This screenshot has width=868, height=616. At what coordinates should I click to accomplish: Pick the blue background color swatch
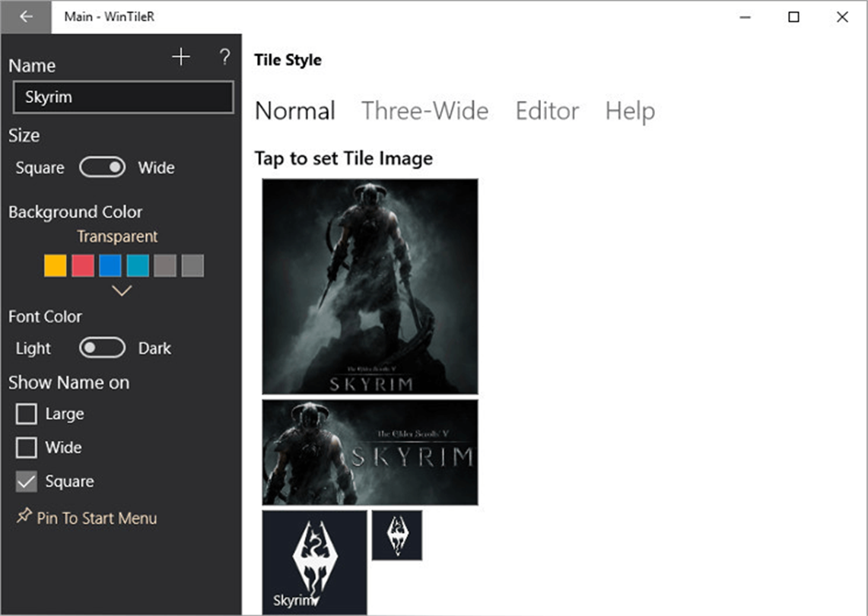pos(110,265)
